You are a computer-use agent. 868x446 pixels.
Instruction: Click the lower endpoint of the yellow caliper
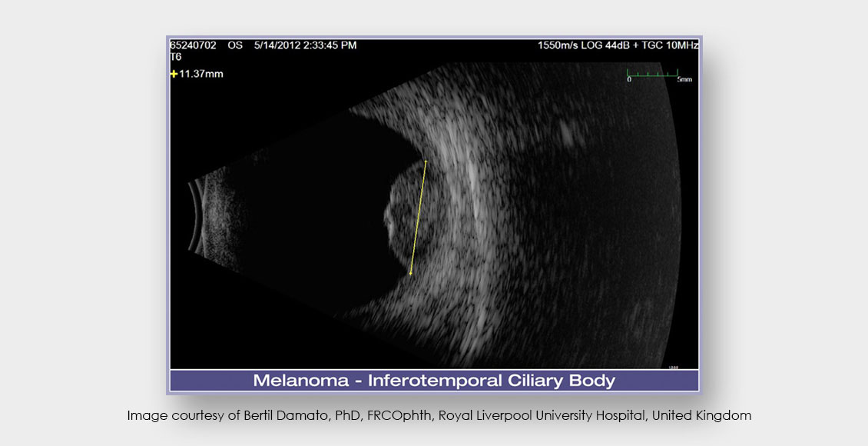(411, 273)
